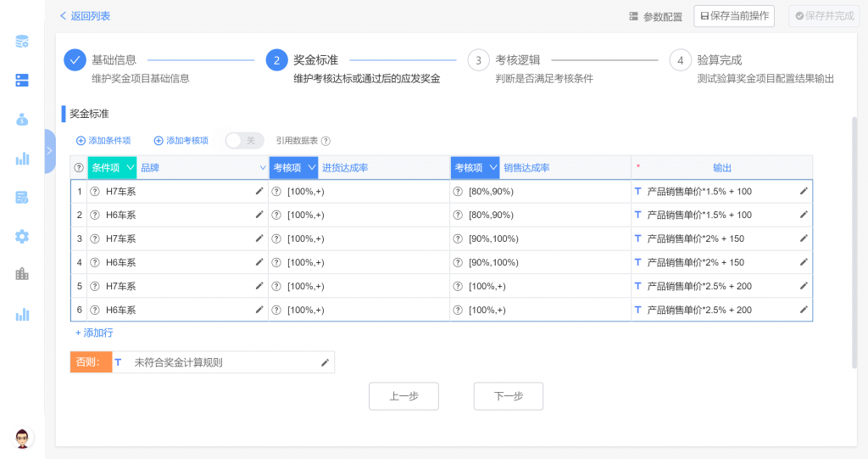Click the buildings icon in sidebar
The image size is (868, 459).
pos(22,274)
